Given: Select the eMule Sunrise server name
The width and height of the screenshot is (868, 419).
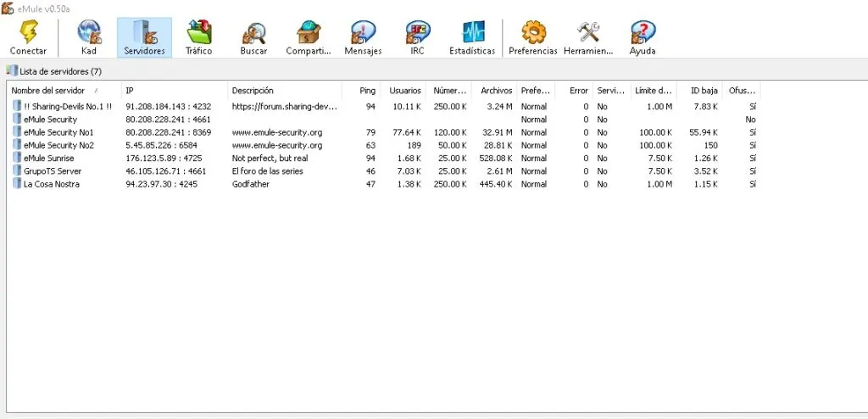Looking at the screenshot, I should pyautogui.click(x=48, y=158).
